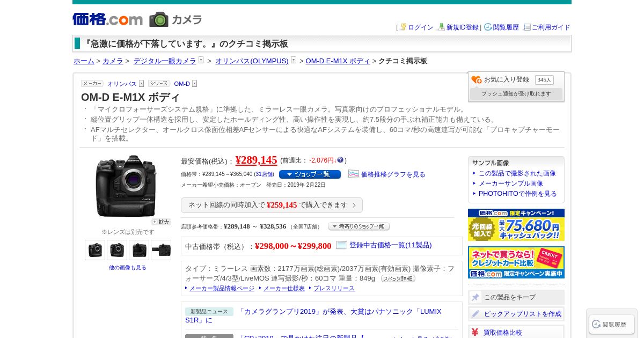Expand the internet bundle purchase offer chevron

tap(354, 205)
